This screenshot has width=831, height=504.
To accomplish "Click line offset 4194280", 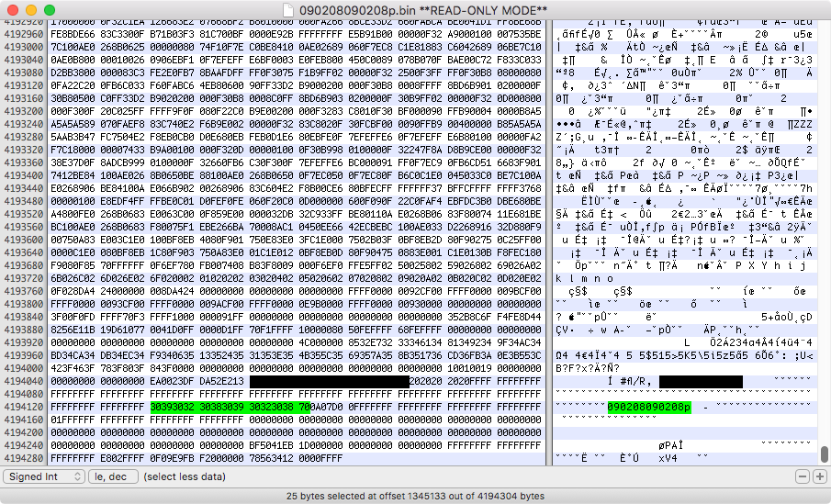I will coord(24,458).
